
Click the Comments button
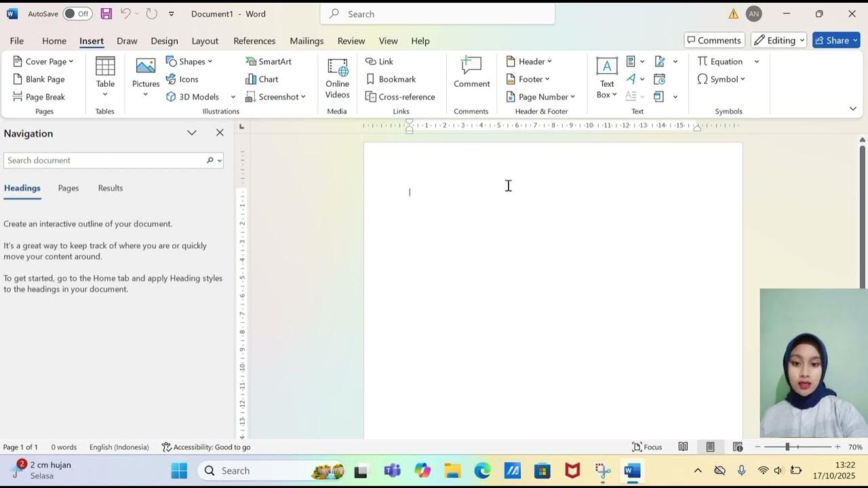coord(714,41)
